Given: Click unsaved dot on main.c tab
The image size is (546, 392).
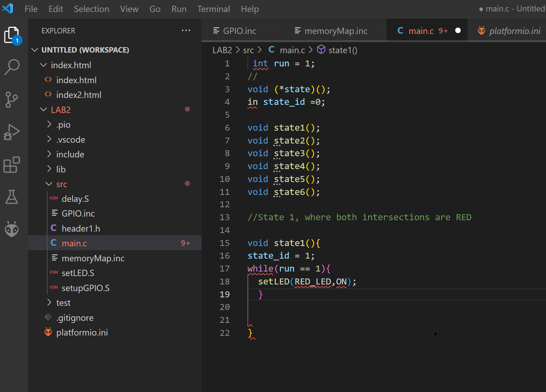Looking at the screenshot, I should coord(458,31).
